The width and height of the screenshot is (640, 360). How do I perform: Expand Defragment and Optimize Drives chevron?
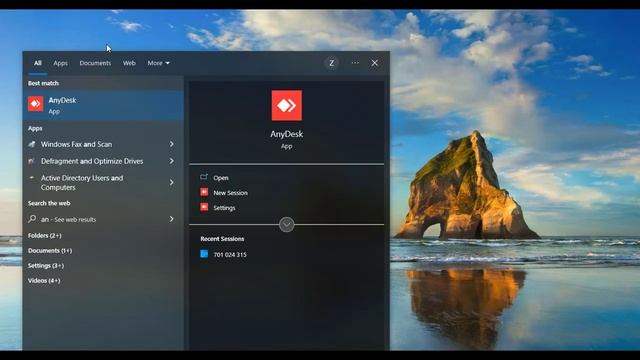[x=171, y=161]
